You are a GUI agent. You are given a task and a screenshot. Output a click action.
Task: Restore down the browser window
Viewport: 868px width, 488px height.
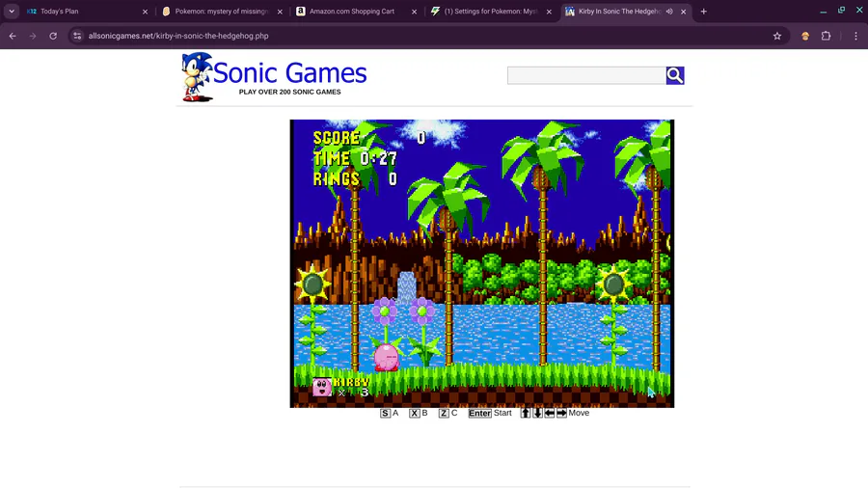coord(841,11)
